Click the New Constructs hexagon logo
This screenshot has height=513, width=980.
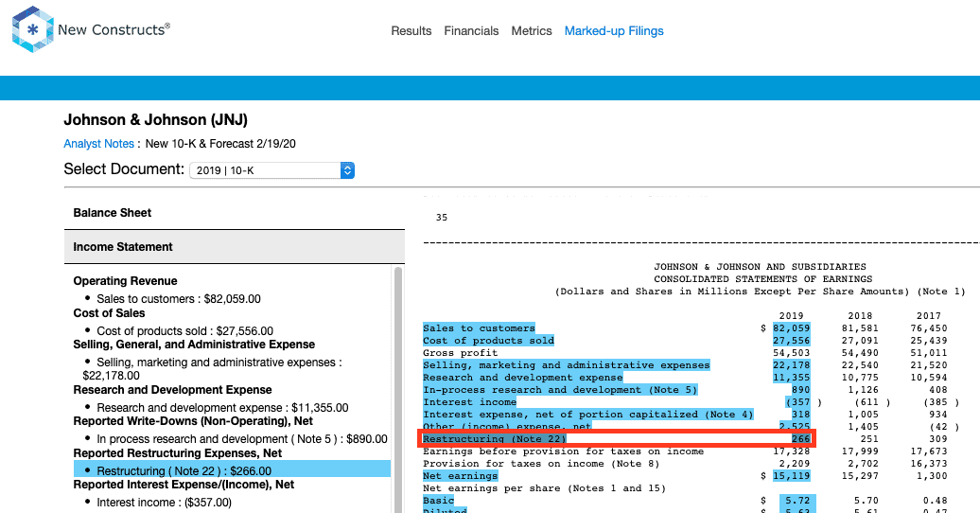[32, 29]
